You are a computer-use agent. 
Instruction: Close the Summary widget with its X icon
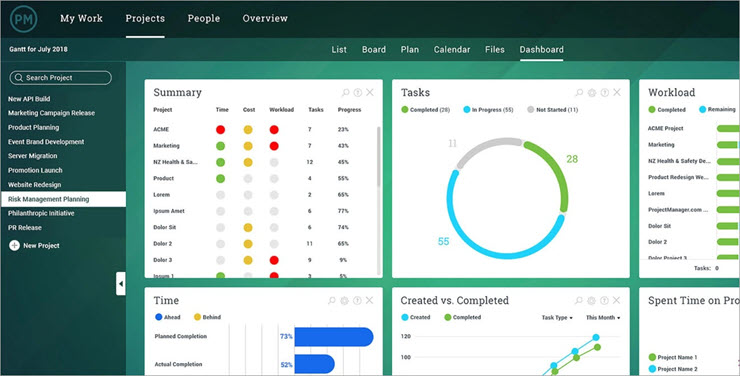tap(370, 92)
